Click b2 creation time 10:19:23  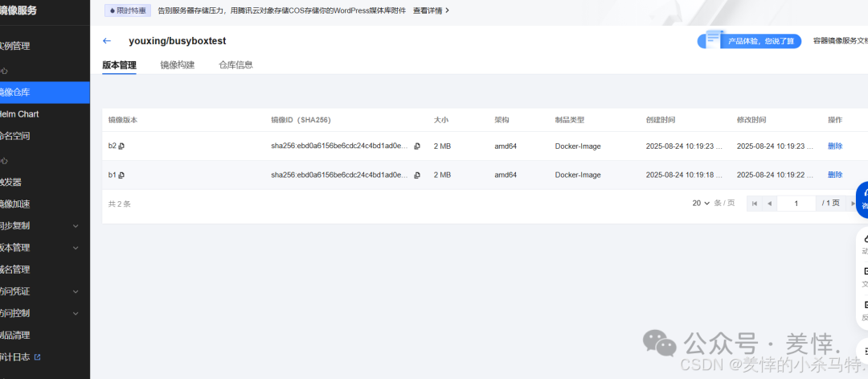tap(685, 146)
